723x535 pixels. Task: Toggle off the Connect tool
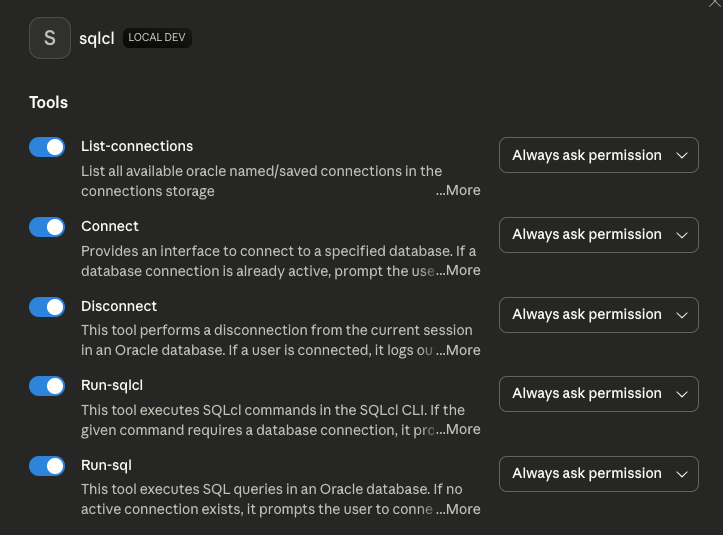pos(47,227)
